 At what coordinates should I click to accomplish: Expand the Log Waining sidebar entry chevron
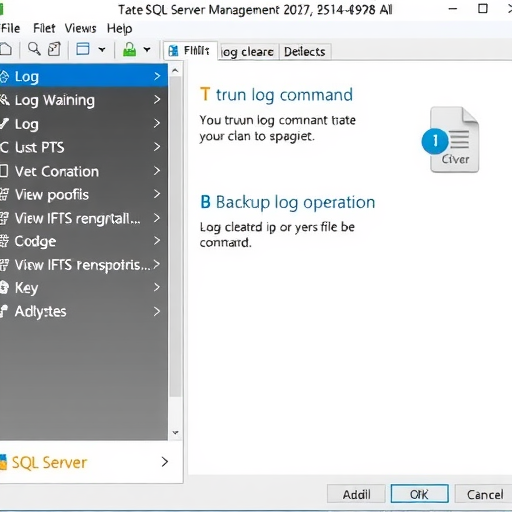click(157, 100)
